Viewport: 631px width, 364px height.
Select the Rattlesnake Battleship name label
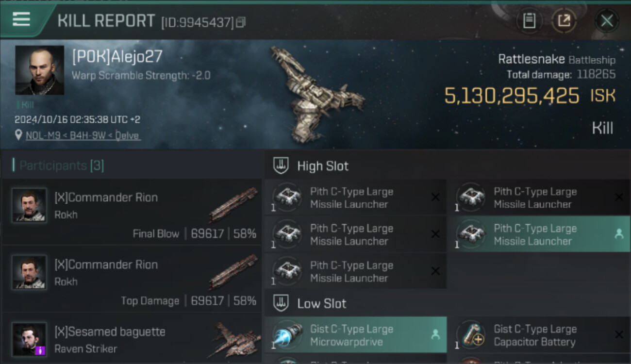[557, 60]
